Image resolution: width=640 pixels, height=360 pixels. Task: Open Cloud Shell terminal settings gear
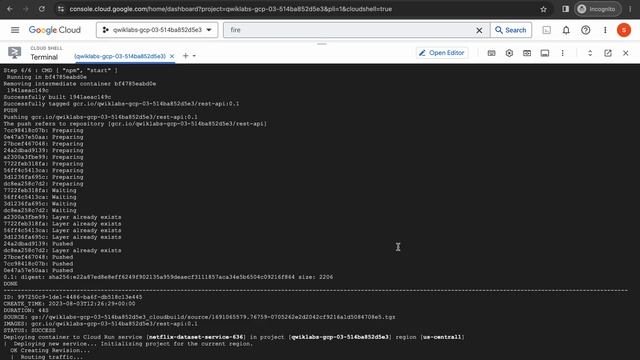tap(509, 53)
